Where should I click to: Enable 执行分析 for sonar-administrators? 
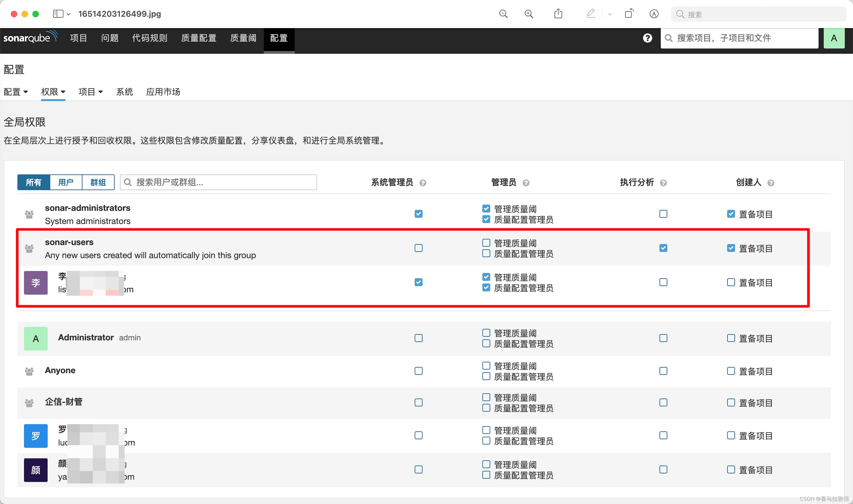[x=663, y=214]
